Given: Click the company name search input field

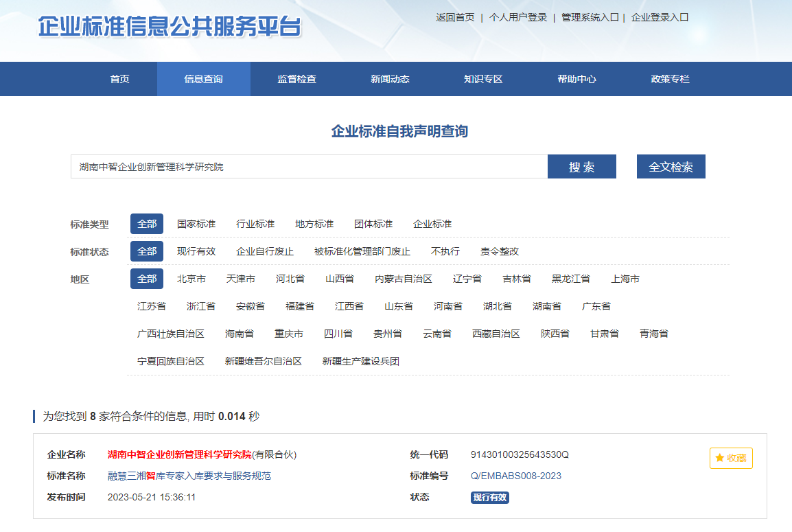Looking at the screenshot, I should tap(309, 167).
